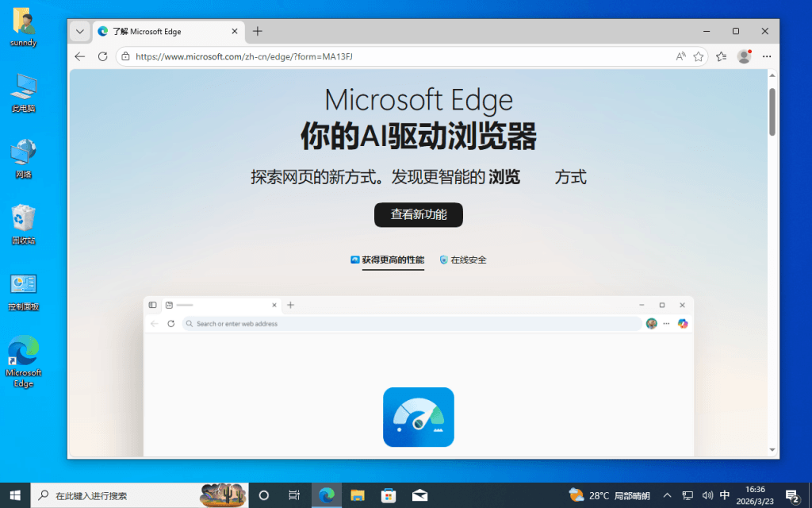Open Cortana circle icon on the taskbar
This screenshot has height=508, width=812.
[263, 495]
